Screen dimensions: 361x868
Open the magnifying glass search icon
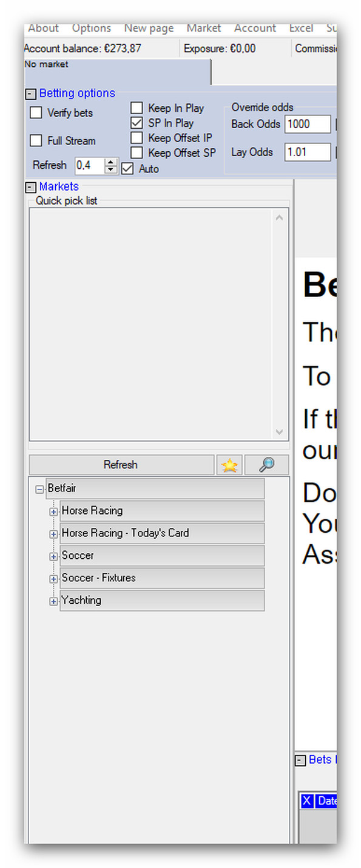coord(266,465)
